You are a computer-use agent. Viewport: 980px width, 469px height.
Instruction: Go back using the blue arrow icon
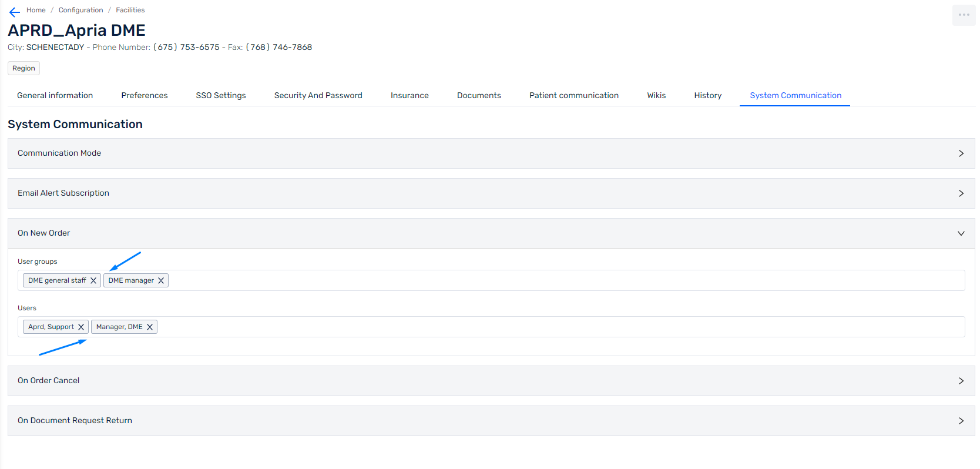click(x=15, y=12)
